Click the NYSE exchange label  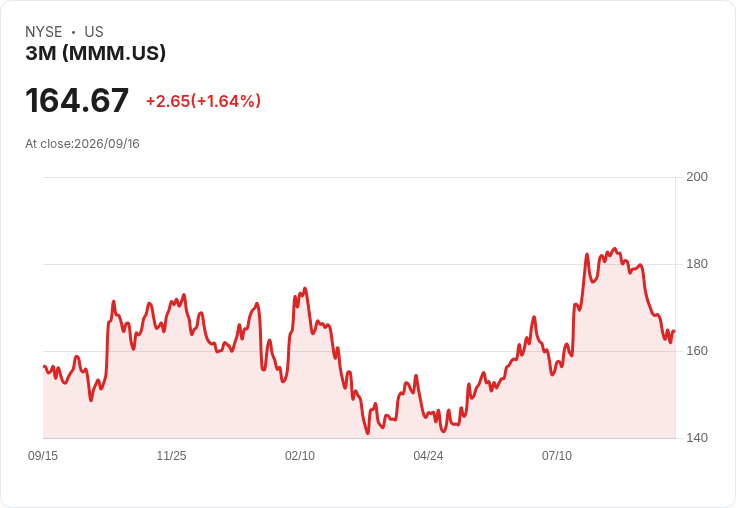44,32
